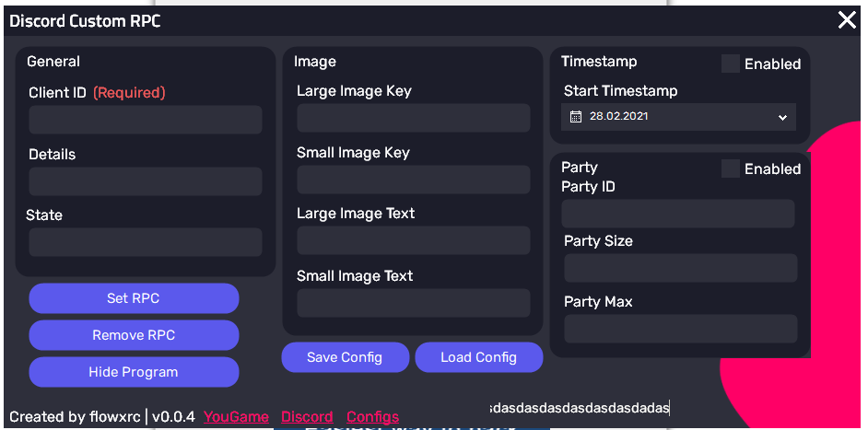
Task: Click the 'Created by flowxrc' text
Action: click(x=76, y=417)
